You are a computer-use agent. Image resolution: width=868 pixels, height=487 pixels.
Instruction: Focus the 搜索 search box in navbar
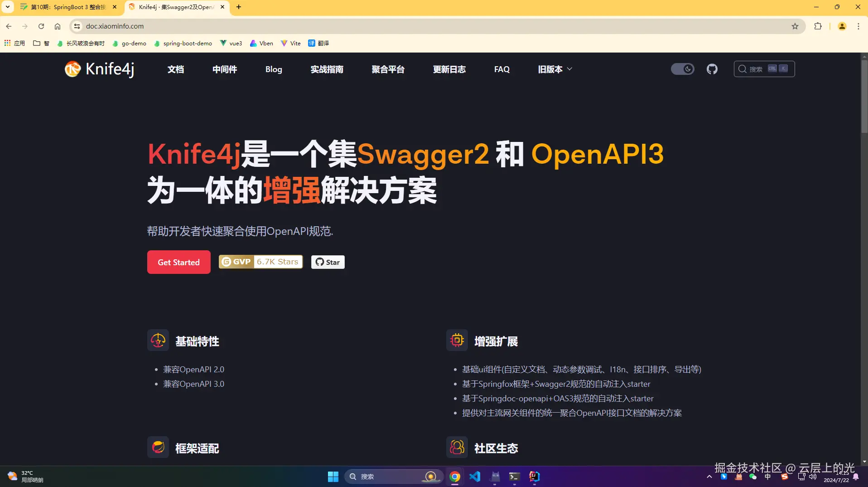click(x=764, y=69)
